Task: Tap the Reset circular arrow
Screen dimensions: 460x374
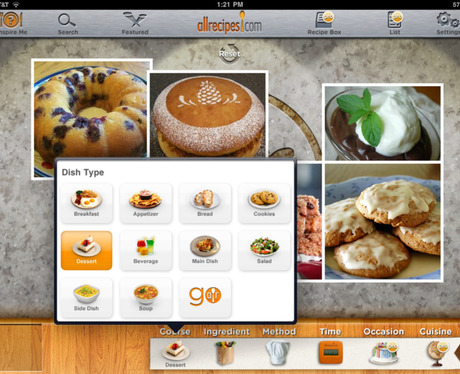Action: pyautogui.click(x=229, y=54)
